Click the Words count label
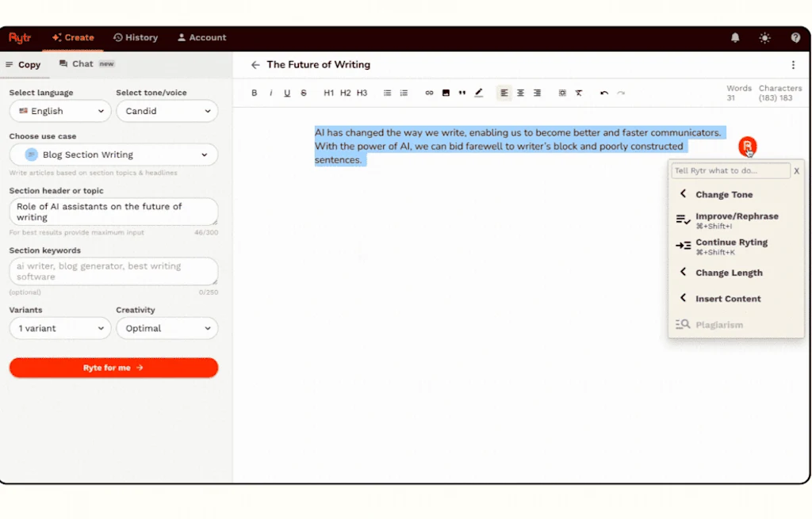 pyautogui.click(x=738, y=89)
